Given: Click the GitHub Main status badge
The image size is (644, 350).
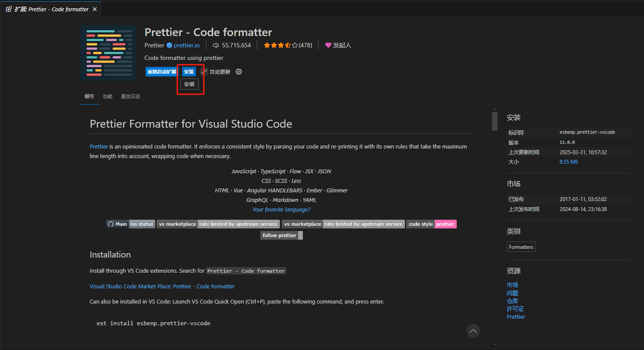Looking at the screenshot, I should 130,224.
